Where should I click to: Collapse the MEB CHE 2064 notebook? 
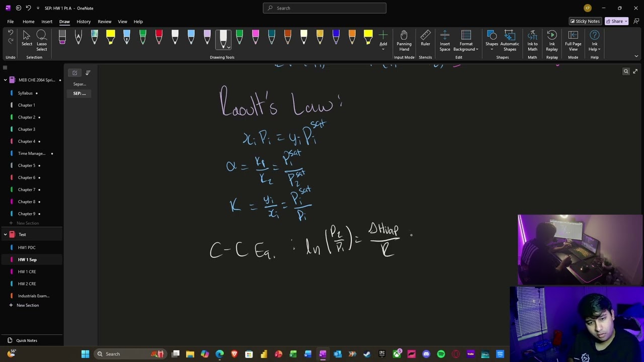click(5, 80)
